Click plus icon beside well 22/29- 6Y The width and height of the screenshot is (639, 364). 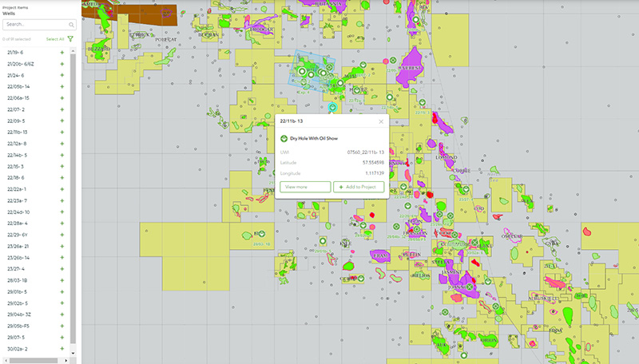pyautogui.click(x=62, y=235)
